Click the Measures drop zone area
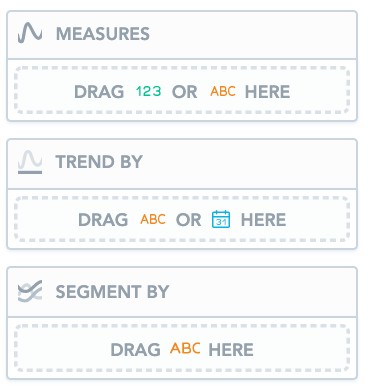The width and height of the screenshot is (368, 390). click(182, 90)
